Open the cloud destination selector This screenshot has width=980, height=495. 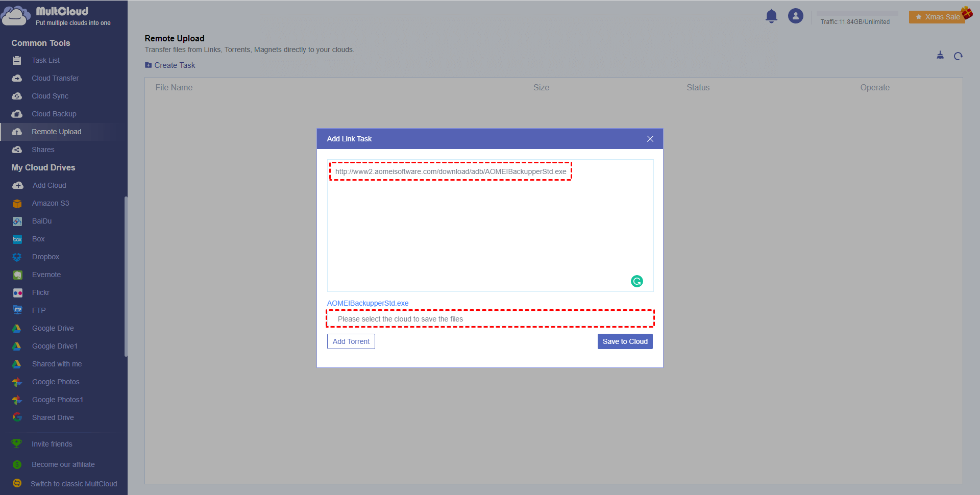point(490,319)
